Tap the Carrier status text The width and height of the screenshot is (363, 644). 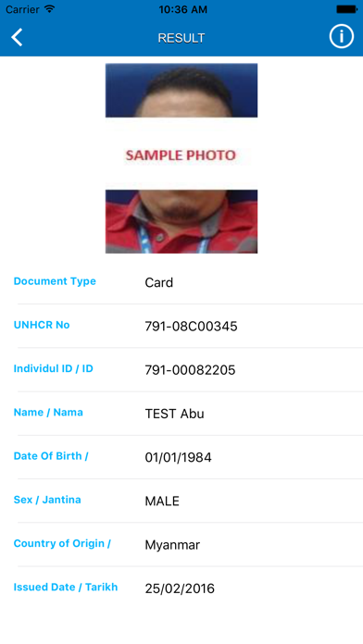(x=23, y=9)
